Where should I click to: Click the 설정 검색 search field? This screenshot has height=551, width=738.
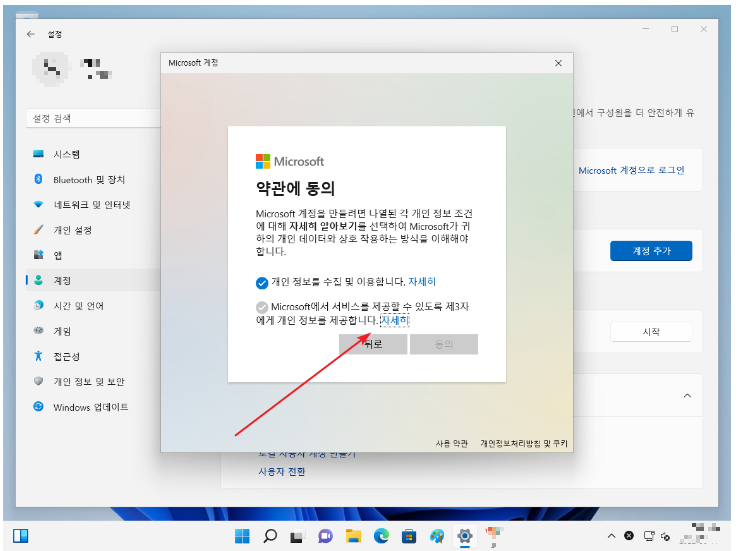point(94,118)
